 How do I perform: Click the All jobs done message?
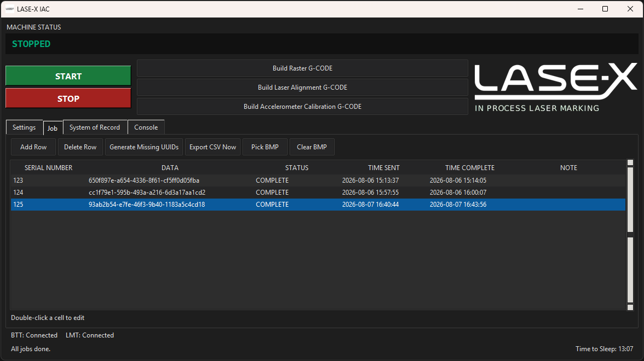pos(31,349)
